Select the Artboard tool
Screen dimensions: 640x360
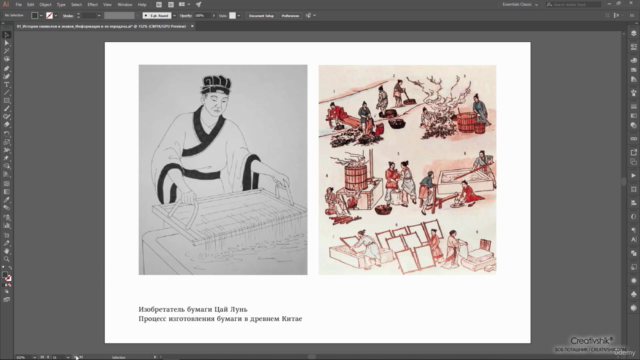[x=7, y=235]
